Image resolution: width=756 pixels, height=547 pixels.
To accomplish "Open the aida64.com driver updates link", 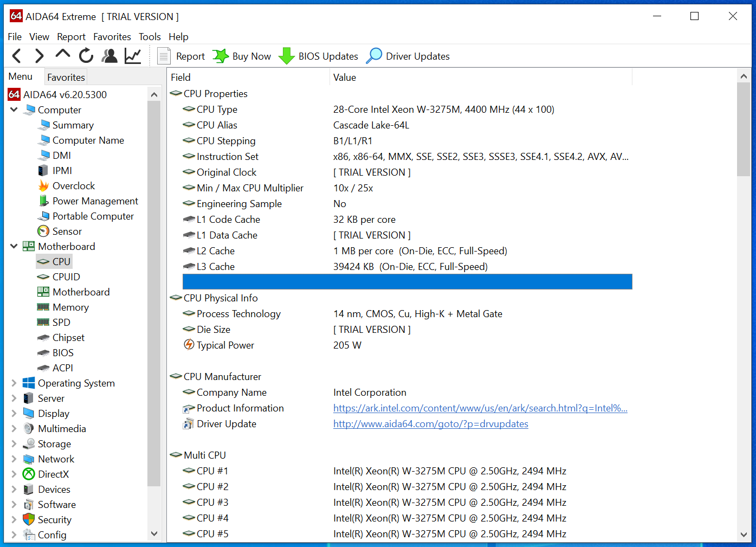I will [x=431, y=424].
